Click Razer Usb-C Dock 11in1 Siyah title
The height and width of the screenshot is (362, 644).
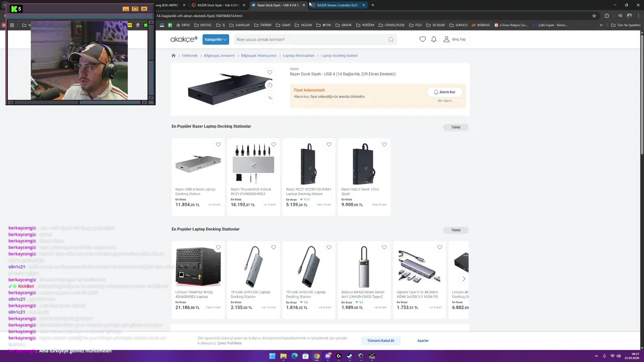(x=360, y=192)
